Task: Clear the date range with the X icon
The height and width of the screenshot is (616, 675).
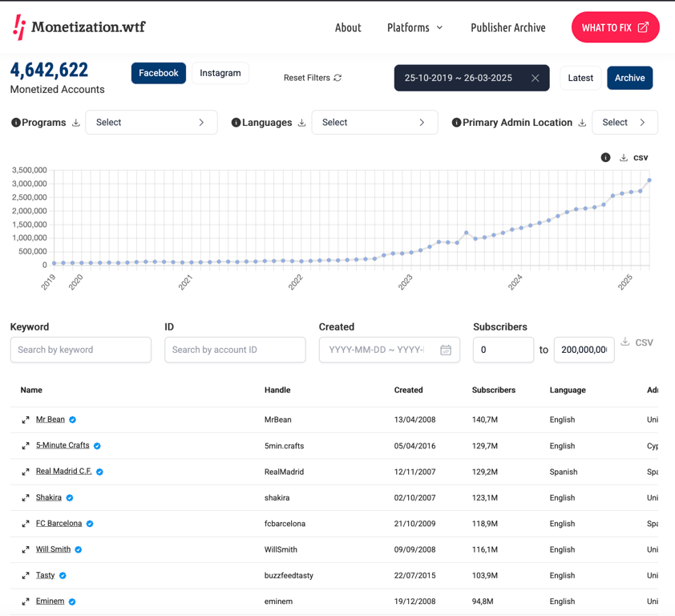Action: 535,78
